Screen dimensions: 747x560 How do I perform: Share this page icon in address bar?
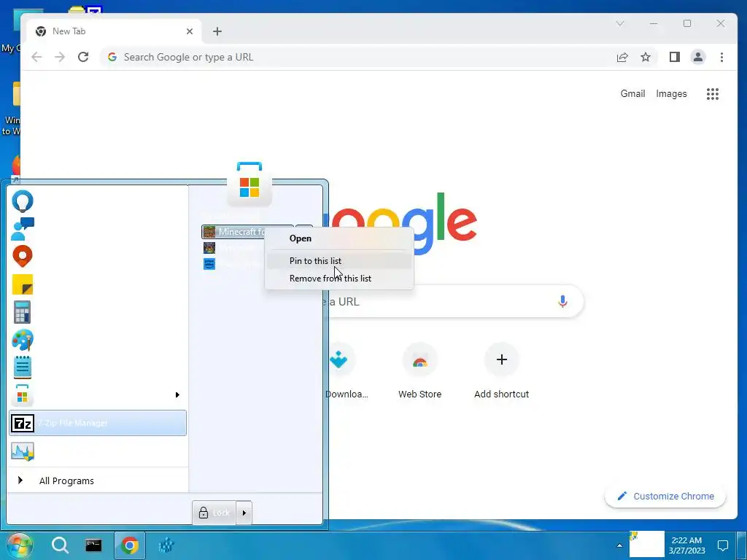click(x=622, y=57)
